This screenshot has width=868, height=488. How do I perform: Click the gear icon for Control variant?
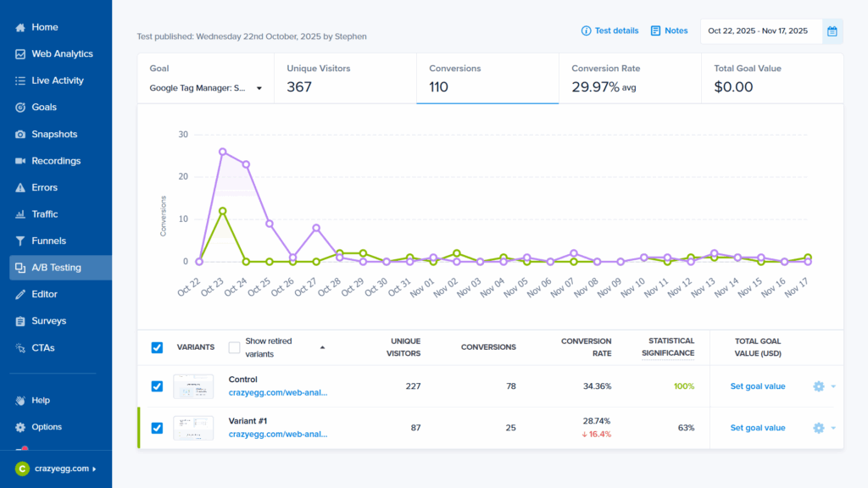point(818,386)
